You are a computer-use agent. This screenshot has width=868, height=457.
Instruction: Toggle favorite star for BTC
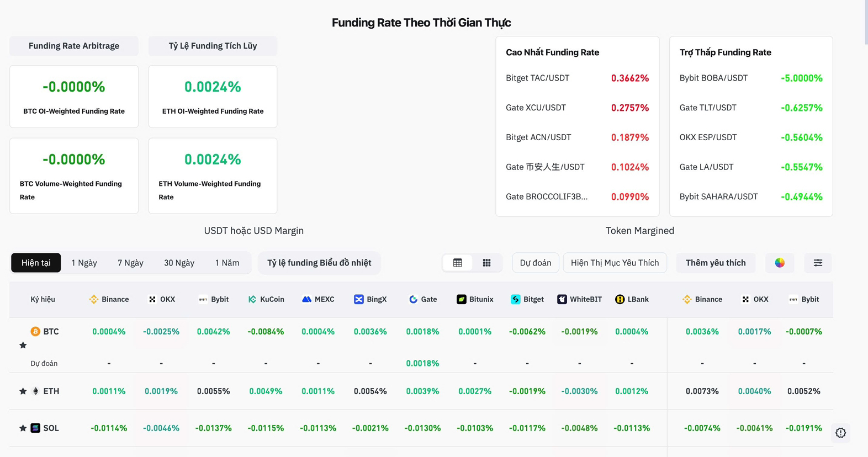pos(23,345)
